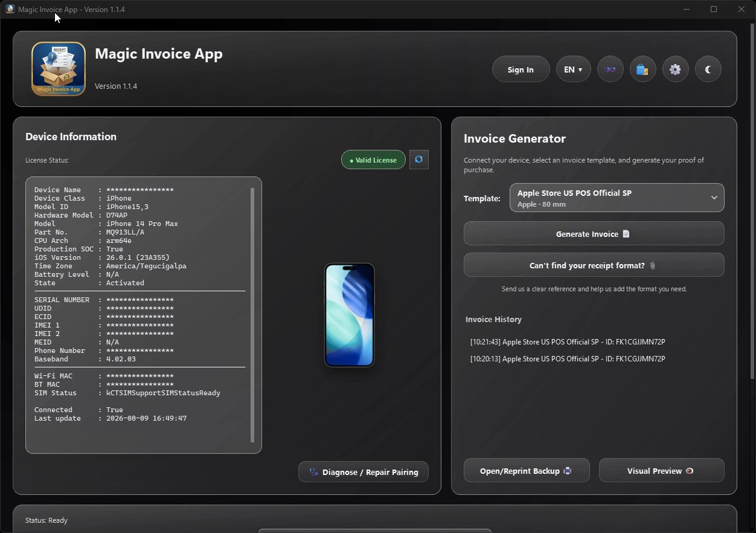Click the Visual Preview button
756x533 pixels.
[x=661, y=471]
